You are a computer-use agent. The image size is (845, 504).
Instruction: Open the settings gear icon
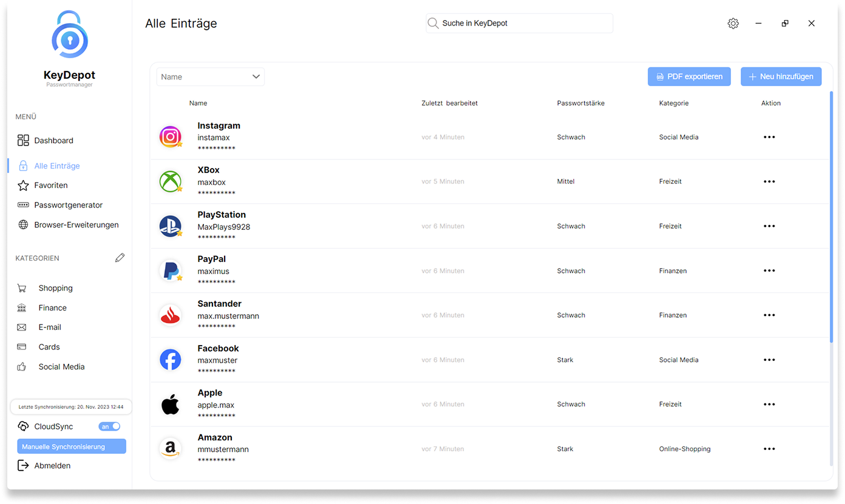click(733, 24)
